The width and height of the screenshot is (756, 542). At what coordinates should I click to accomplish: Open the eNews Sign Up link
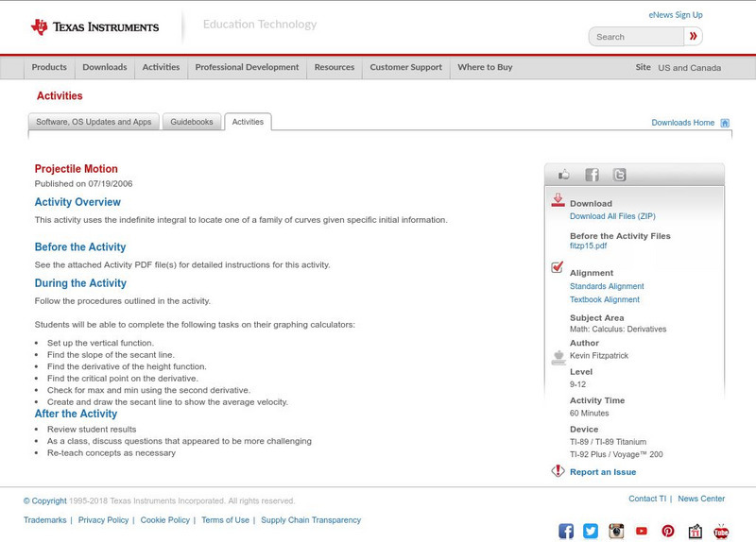(x=676, y=15)
